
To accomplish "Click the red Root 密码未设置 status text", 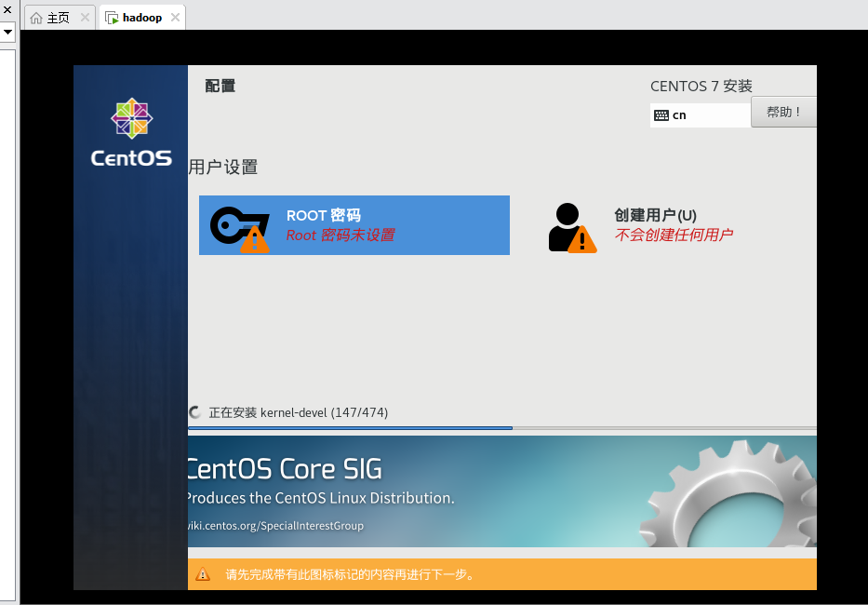I will tap(341, 235).
